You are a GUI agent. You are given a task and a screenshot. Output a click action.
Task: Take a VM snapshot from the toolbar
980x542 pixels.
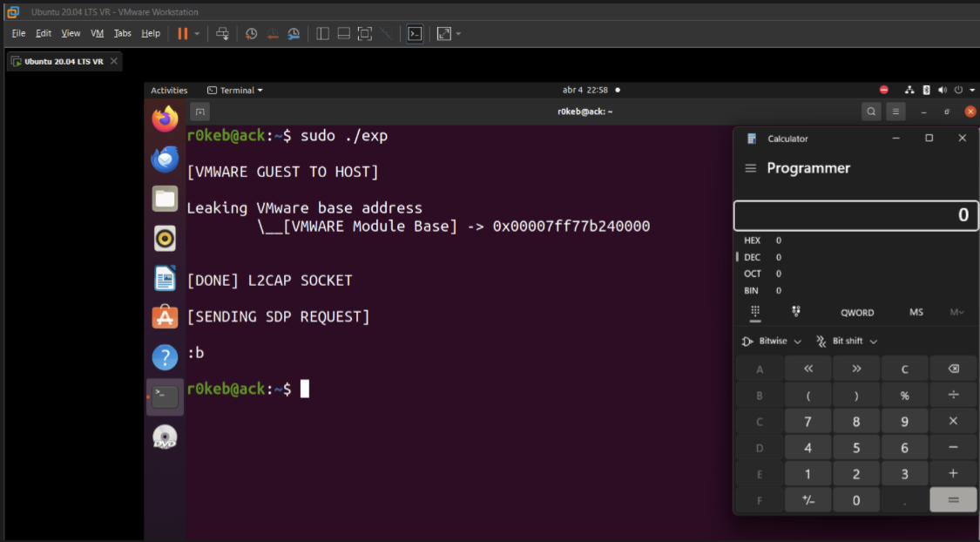coord(251,34)
